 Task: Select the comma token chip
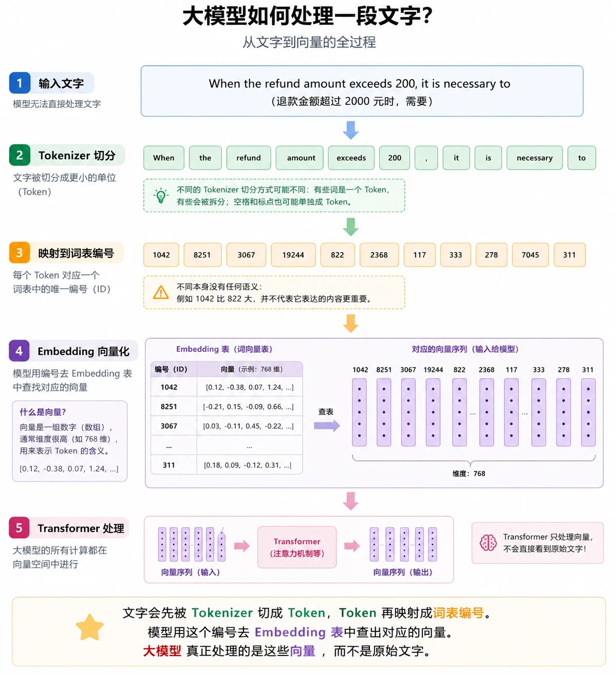pyautogui.click(x=426, y=158)
